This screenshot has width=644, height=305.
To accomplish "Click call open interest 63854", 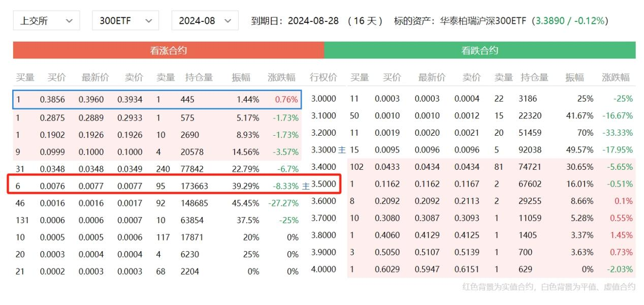I will [x=192, y=220].
